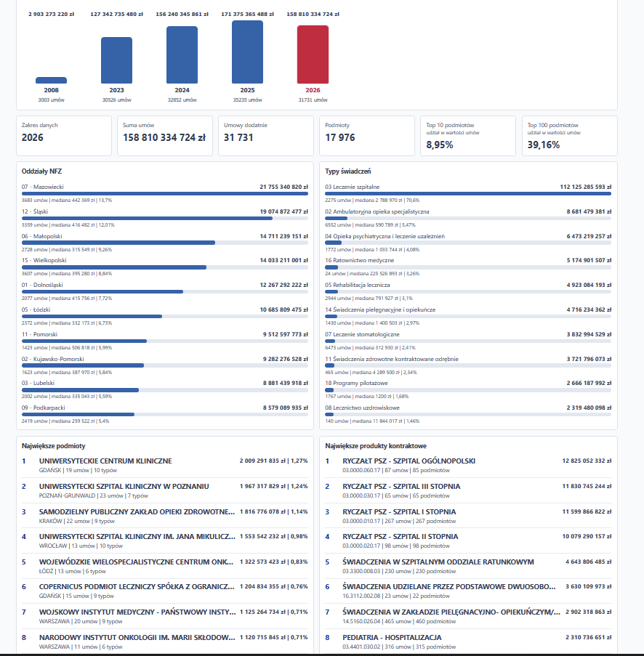Open Uniwersytecki Szpital Kliniczny w Poznaniu
Screen dimensions: 644x656
164,490
